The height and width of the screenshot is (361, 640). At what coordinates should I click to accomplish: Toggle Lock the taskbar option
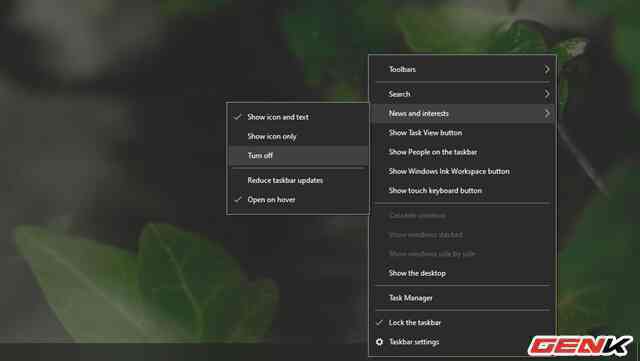point(462,323)
